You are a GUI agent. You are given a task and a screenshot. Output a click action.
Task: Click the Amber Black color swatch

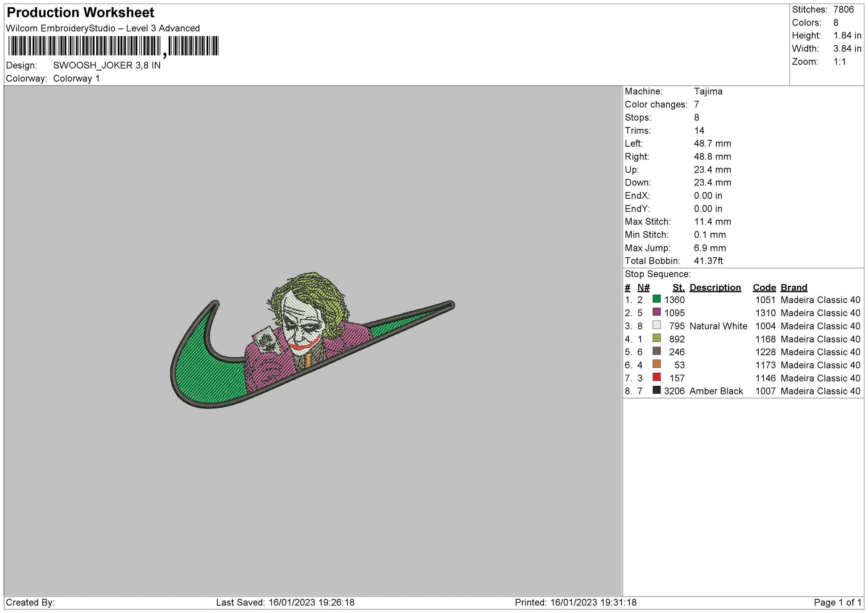[x=656, y=390]
